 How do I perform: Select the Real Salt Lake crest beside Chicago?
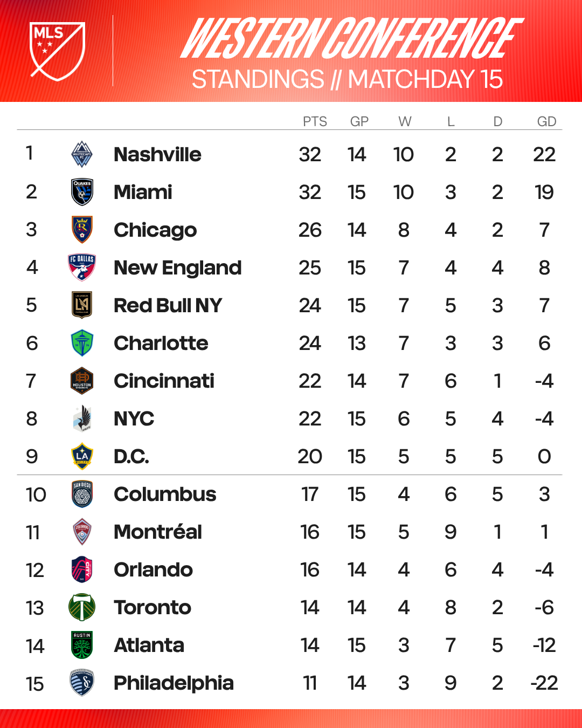coord(82,230)
